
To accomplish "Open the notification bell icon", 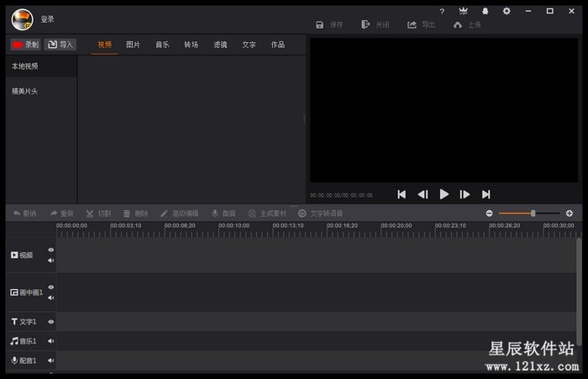I will [485, 11].
